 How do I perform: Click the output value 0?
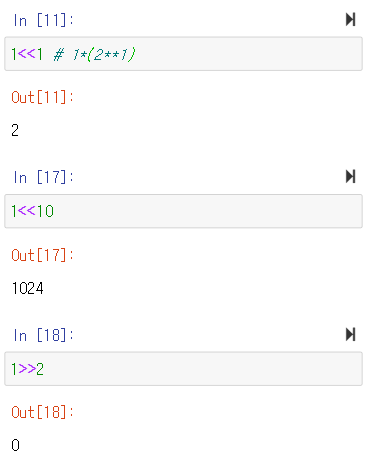click(x=15, y=446)
